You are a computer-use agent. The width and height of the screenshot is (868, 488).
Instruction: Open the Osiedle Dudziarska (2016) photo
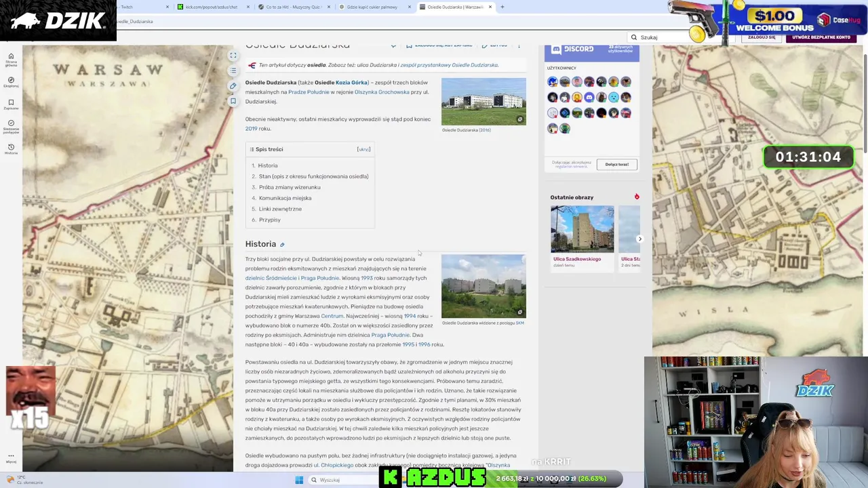coord(484,102)
